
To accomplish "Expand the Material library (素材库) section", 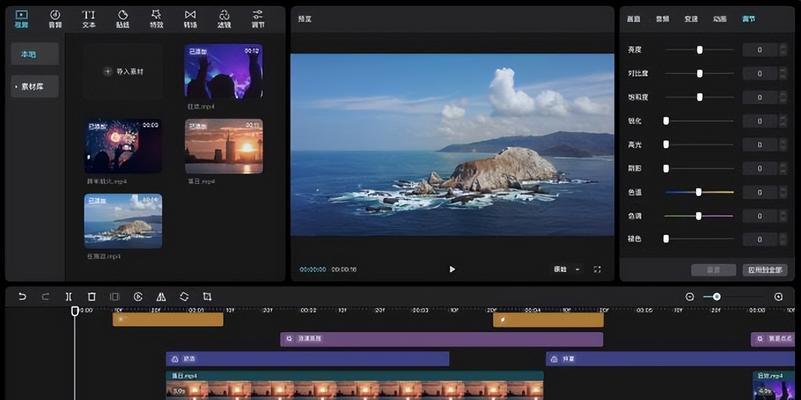I will click(35, 86).
